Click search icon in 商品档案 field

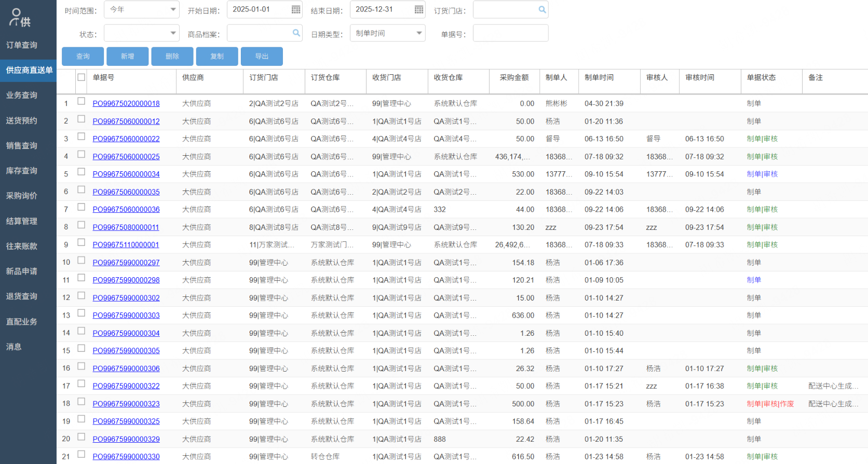click(x=296, y=33)
